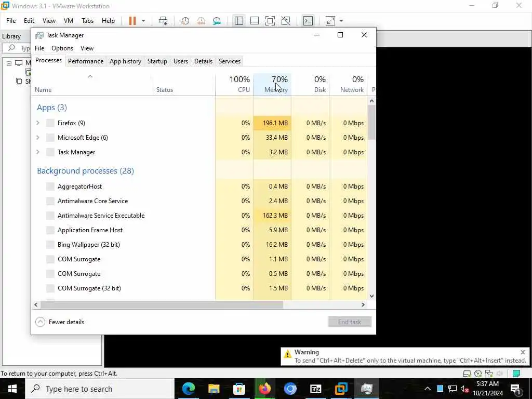Screen dimensions: 532x399
Task: Select the AggregatorHost process row
Action: pos(200,187)
